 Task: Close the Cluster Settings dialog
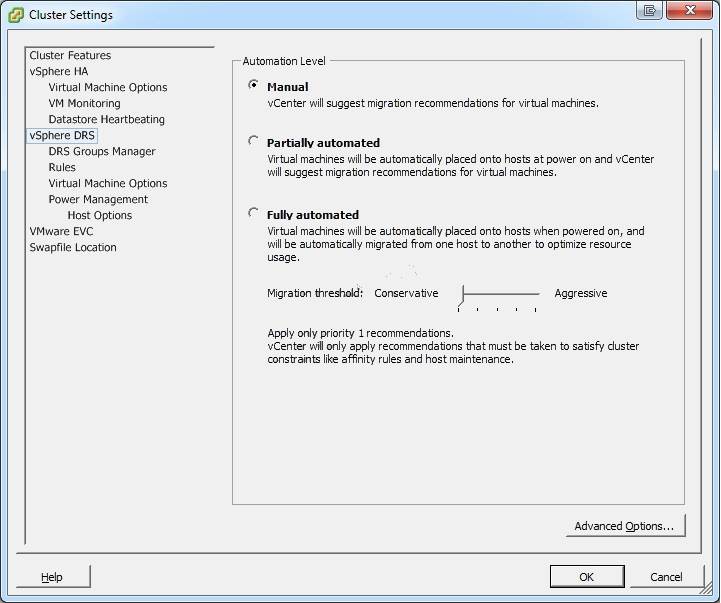tap(690, 10)
